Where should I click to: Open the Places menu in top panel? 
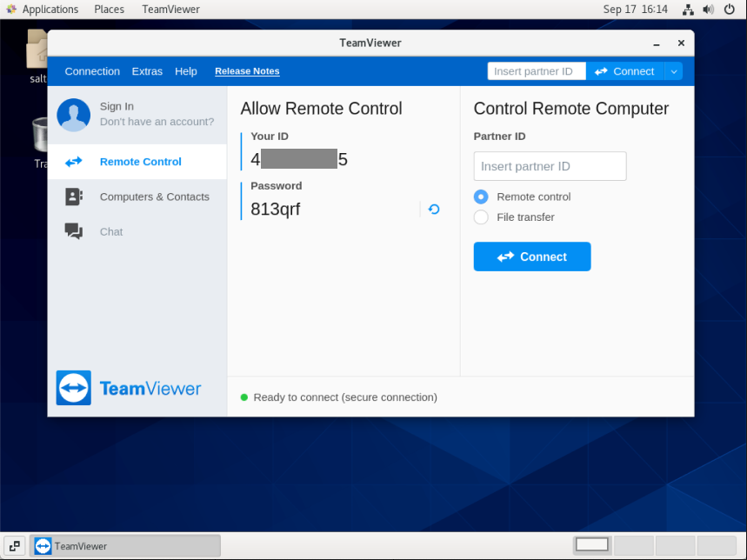pos(109,10)
